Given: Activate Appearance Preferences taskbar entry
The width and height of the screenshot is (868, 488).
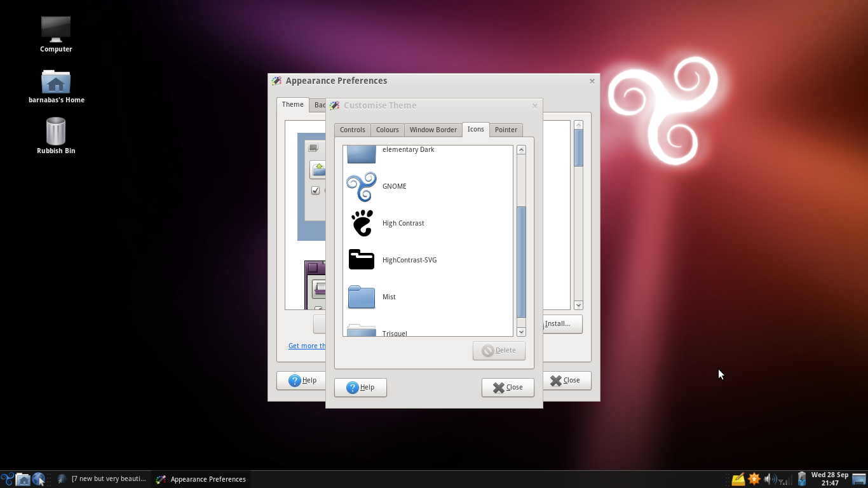Looking at the screenshot, I should 201,479.
